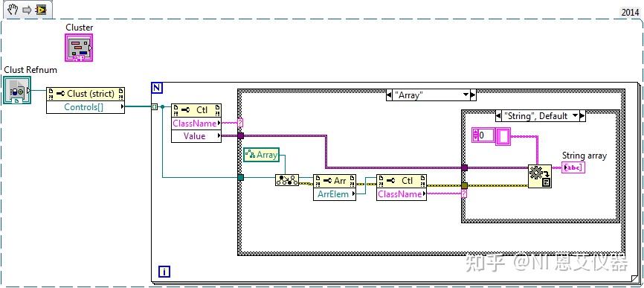Click "String", Default selector label text
The width and height of the screenshot is (644, 288).
tap(535, 116)
